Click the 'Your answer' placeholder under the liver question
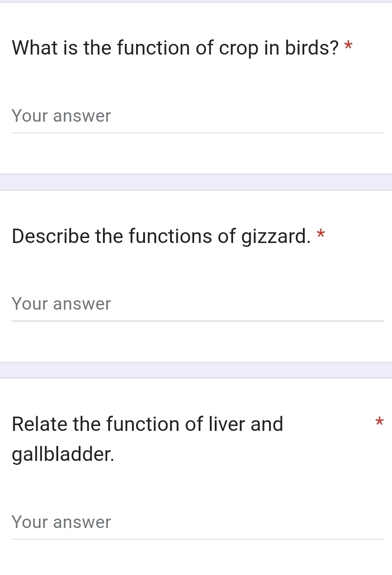Viewport: 392px width, 575px height. 61,522
